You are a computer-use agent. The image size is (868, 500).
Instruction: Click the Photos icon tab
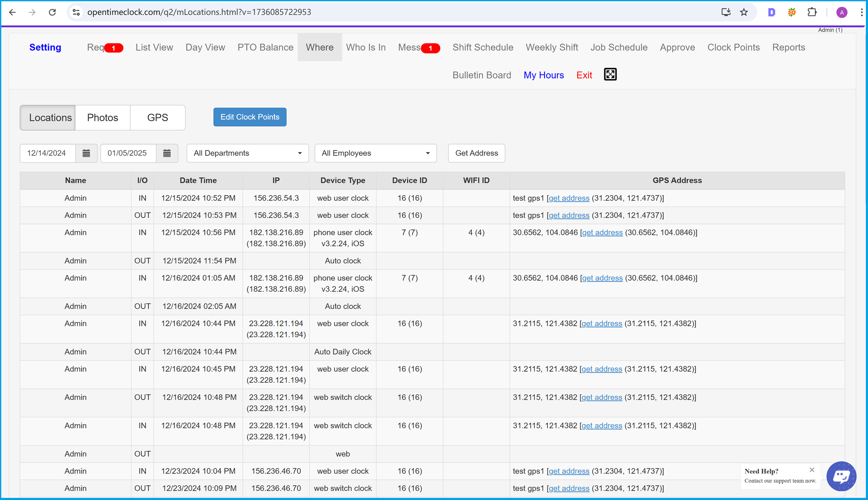point(102,117)
